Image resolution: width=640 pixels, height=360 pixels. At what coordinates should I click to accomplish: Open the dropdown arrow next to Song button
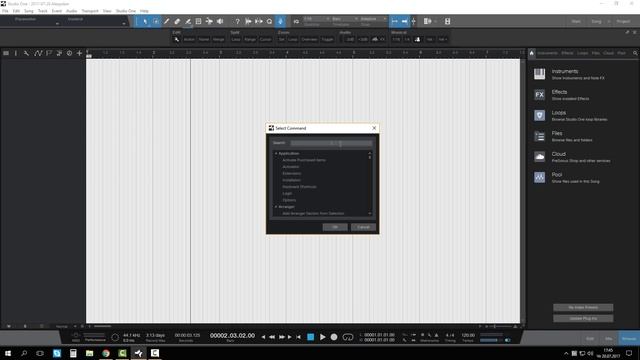609,21
